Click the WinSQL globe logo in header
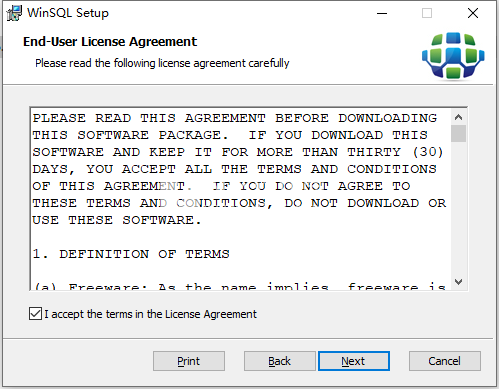Image resolution: width=499 pixels, height=389 pixels. [453, 56]
